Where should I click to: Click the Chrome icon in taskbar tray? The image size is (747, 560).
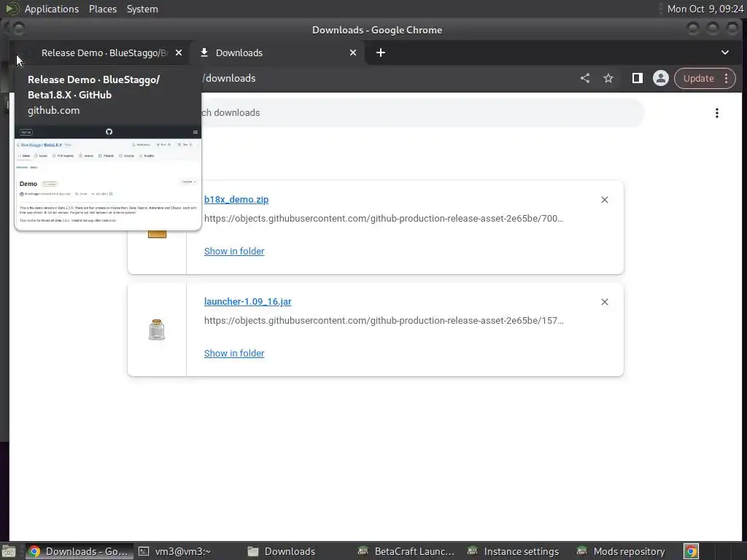(x=692, y=551)
